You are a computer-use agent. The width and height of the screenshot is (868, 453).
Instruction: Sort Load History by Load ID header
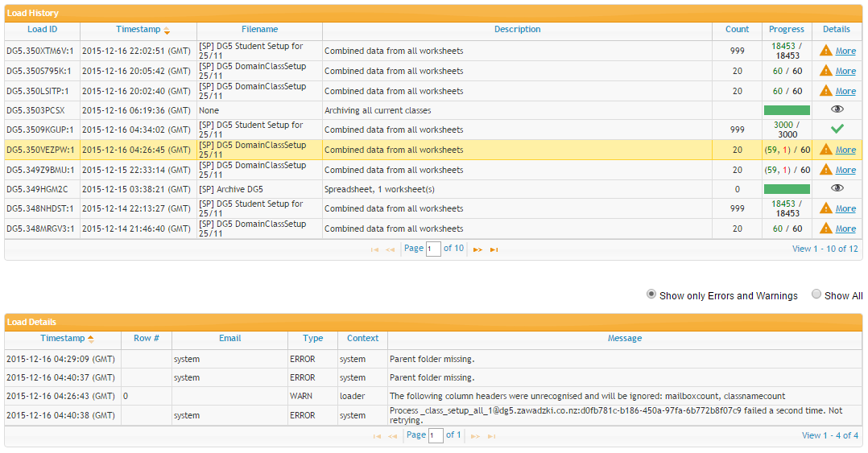(42, 30)
